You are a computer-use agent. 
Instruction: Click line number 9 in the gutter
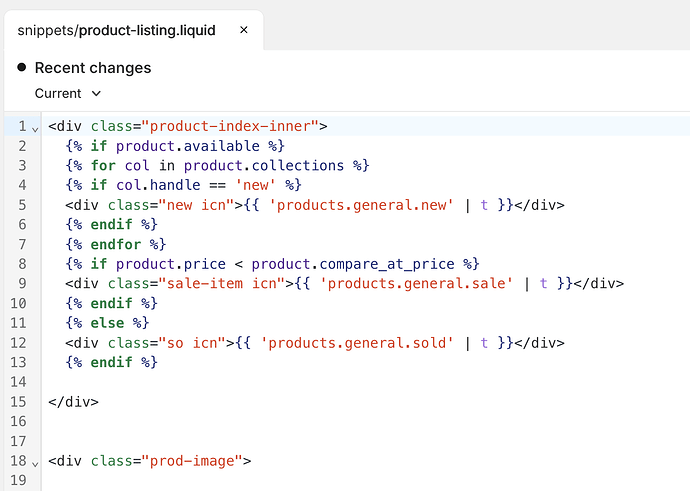tap(22, 283)
